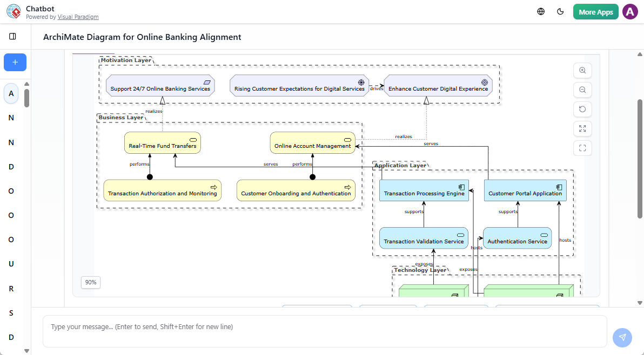Open your profile avatar menu

coord(630,11)
